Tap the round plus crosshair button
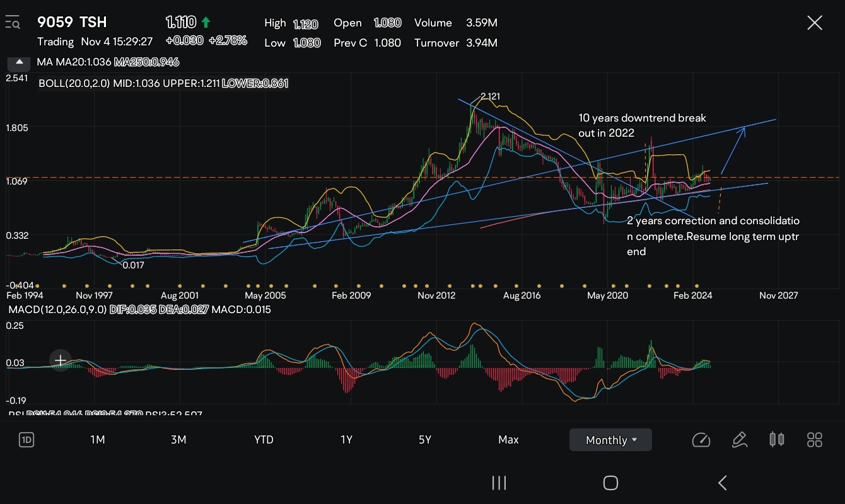The width and height of the screenshot is (845, 504). (x=61, y=360)
